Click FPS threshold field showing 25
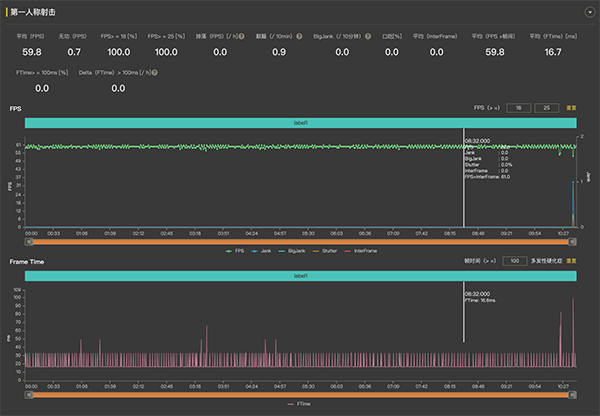Image resolution: width=600 pixels, height=416 pixels. [x=547, y=106]
